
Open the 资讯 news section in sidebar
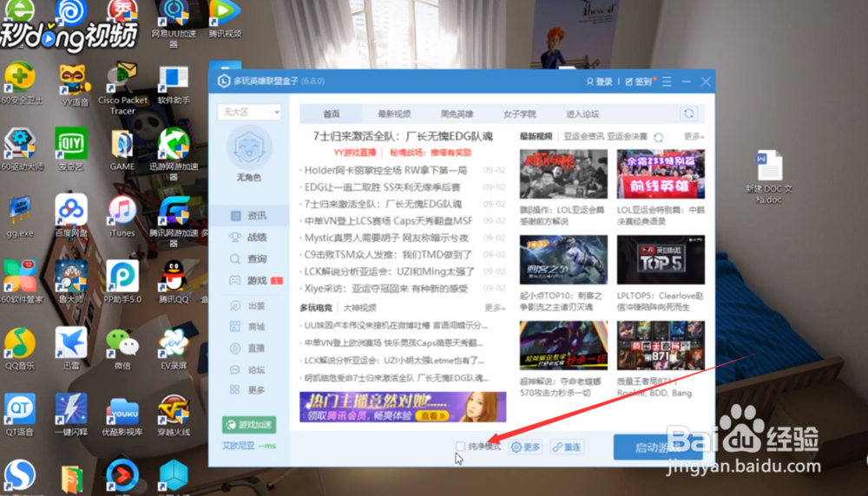pyautogui.click(x=249, y=216)
